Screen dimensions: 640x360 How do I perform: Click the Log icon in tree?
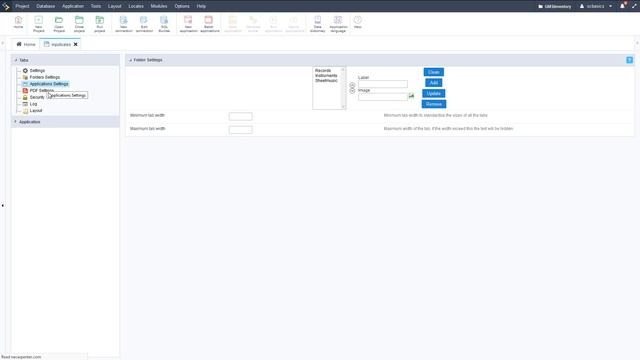(x=25, y=104)
